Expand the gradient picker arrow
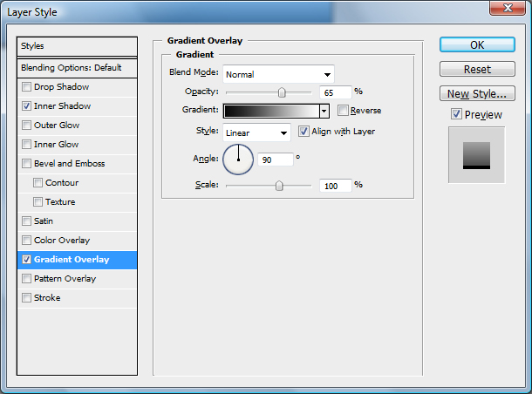This screenshot has width=532, height=394. [x=324, y=111]
